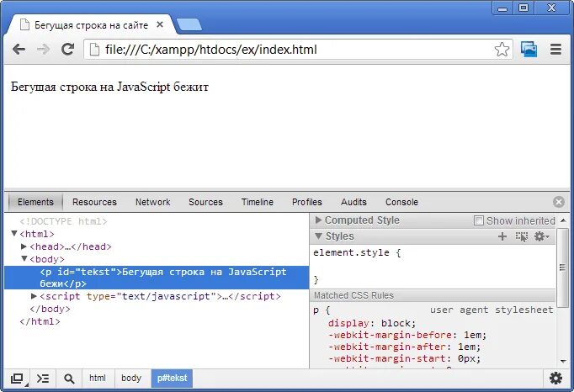This screenshot has width=574, height=392.
Task: Collapse the Styles section
Action: point(318,236)
